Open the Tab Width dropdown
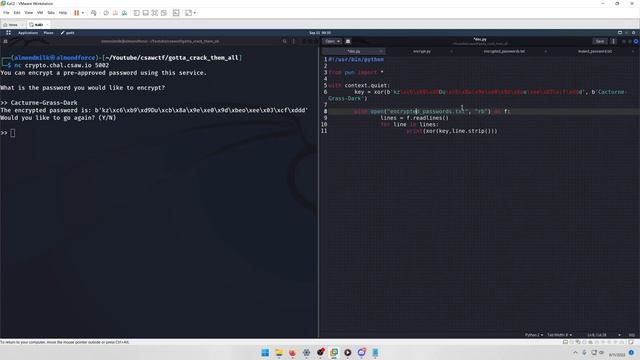640x360 pixels. [x=559, y=335]
